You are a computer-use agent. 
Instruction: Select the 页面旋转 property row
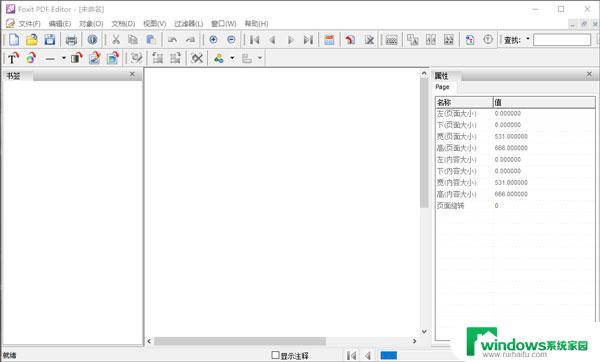[515, 206]
